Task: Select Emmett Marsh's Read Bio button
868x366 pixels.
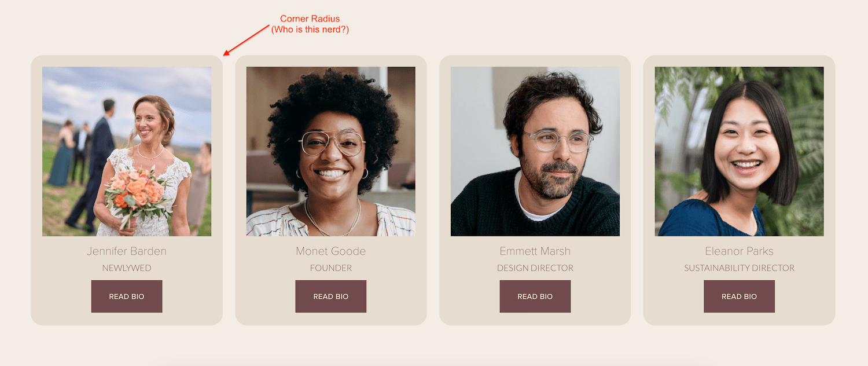Action: click(535, 297)
